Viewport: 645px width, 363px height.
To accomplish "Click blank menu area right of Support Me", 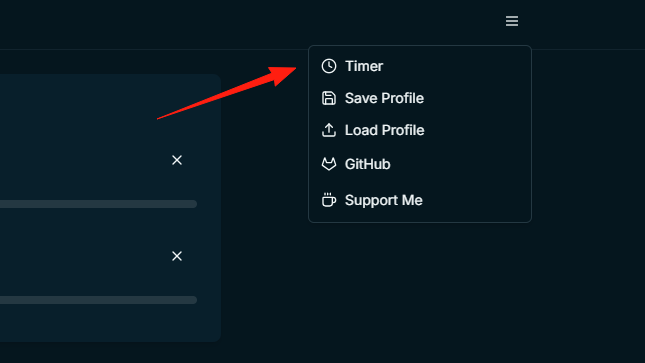I will pos(477,200).
